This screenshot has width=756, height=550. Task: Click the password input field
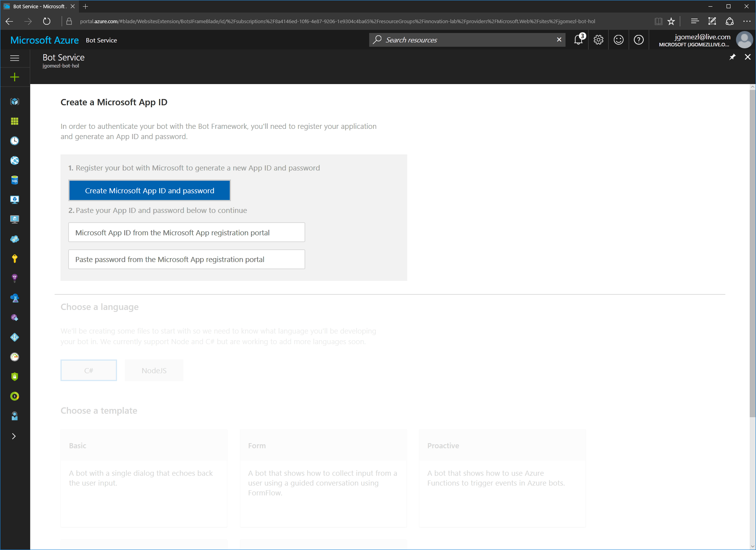coord(187,259)
